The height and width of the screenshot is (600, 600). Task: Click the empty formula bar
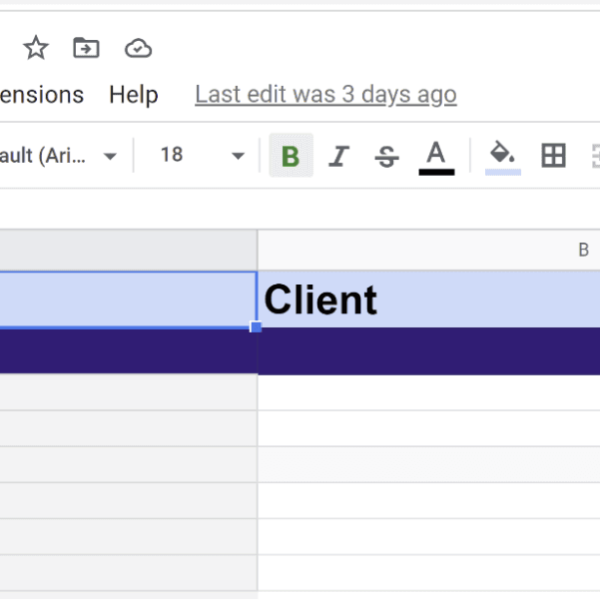300,208
